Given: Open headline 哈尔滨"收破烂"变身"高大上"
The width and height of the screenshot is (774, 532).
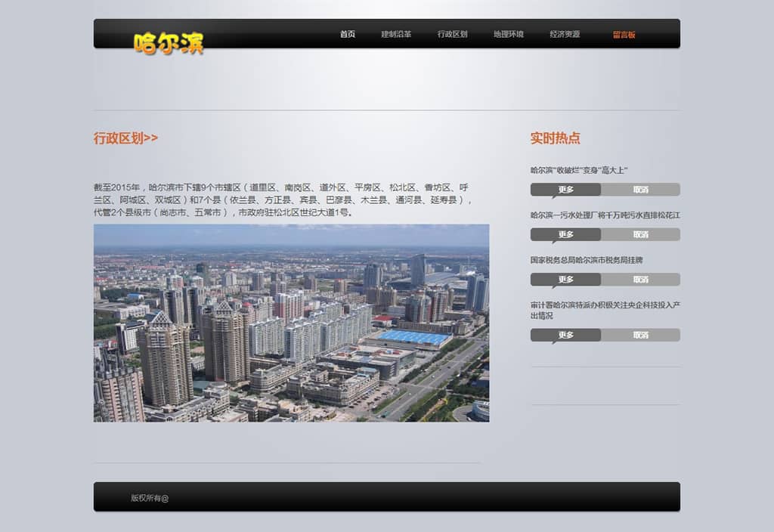Looking at the screenshot, I should 579,171.
